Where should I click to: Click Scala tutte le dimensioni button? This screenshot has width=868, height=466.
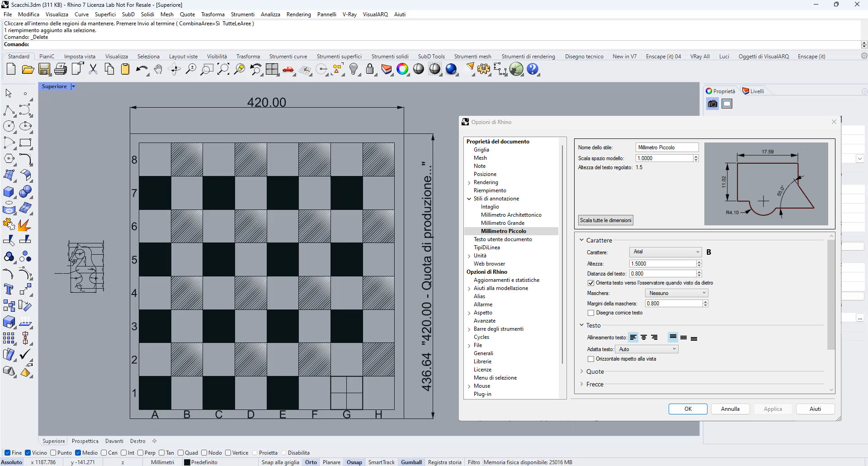pyautogui.click(x=605, y=220)
